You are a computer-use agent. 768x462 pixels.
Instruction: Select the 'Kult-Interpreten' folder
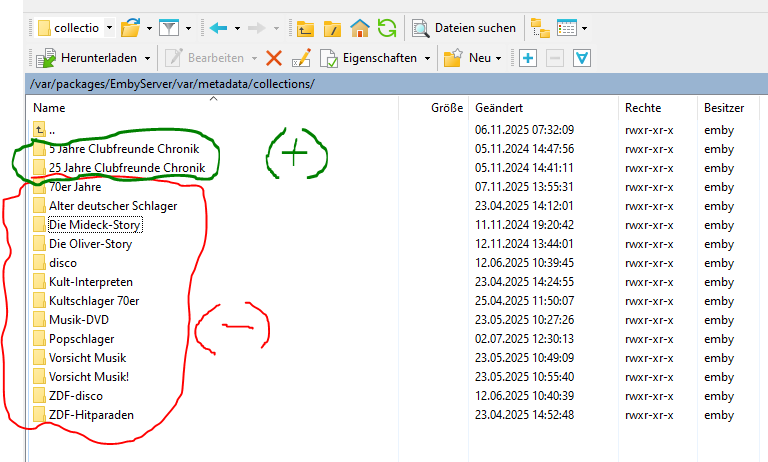[x=91, y=282]
